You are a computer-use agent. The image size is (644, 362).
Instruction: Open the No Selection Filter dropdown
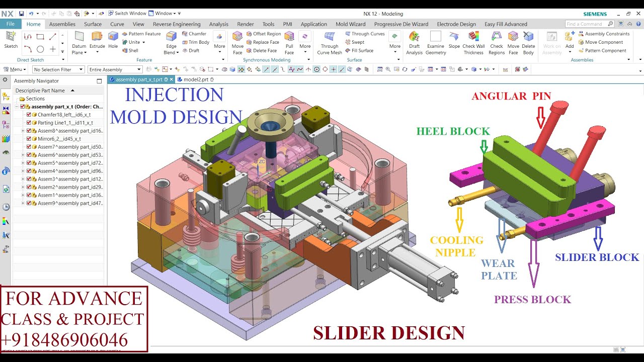tap(59, 69)
